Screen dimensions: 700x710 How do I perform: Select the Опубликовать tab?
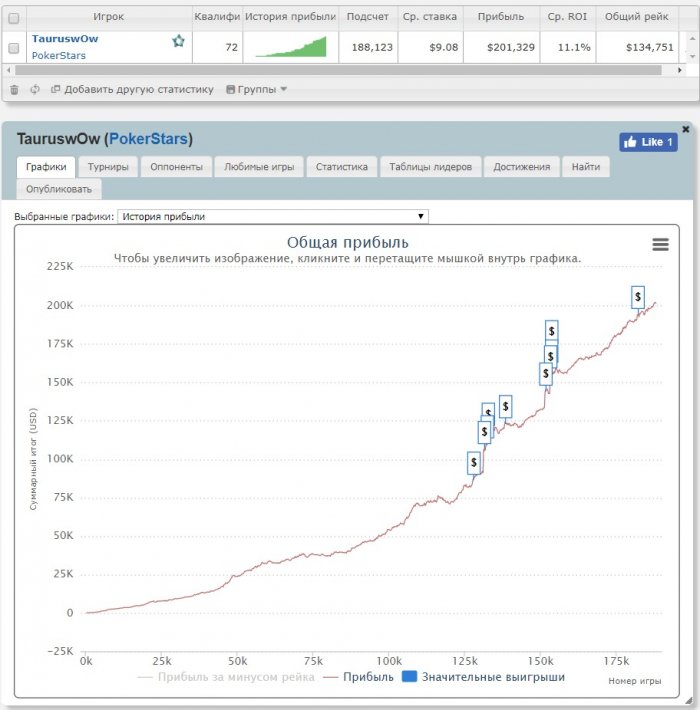59,189
